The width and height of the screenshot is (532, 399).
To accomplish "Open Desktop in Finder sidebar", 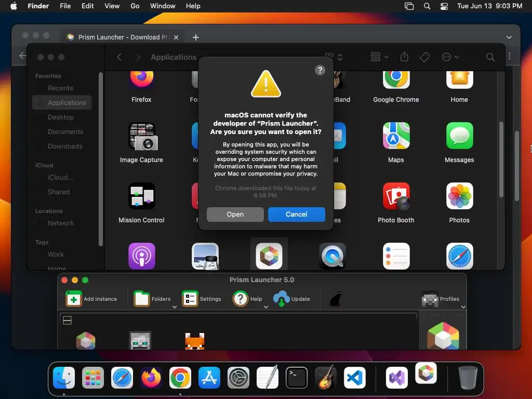I will click(60, 117).
